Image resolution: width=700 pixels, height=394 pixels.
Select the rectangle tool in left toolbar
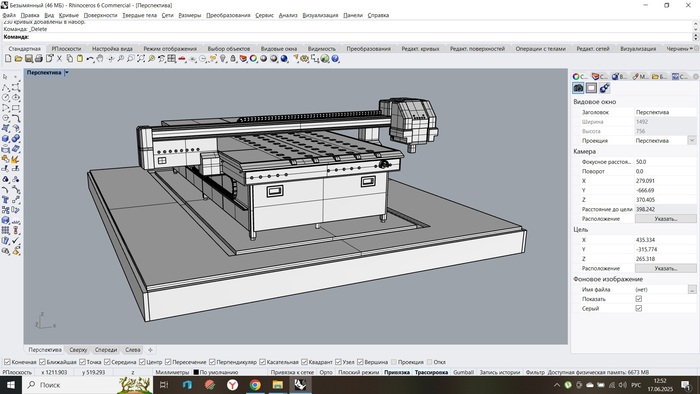(16, 108)
